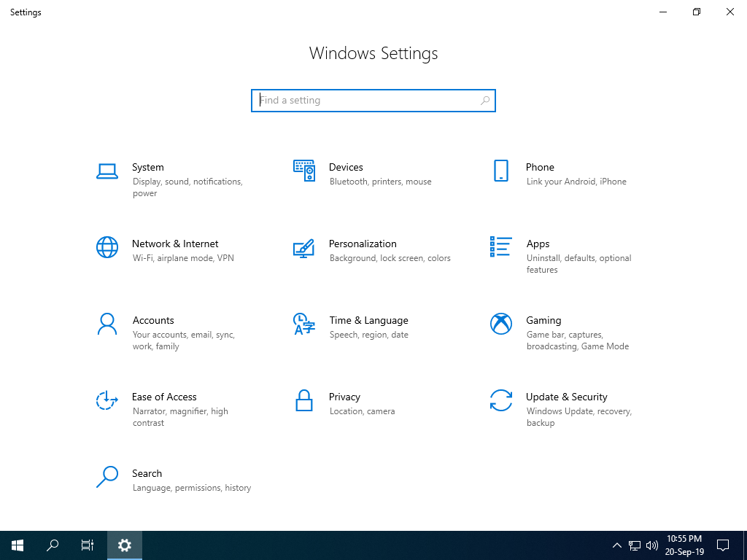The height and width of the screenshot is (560, 747).
Task: Open the Search magnifier category icon
Action: point(107,477)
